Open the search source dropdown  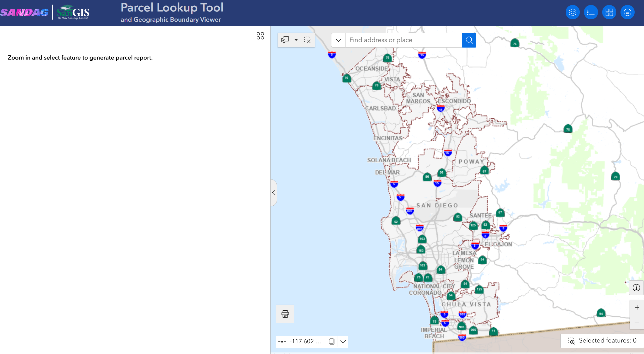(338, 40)
